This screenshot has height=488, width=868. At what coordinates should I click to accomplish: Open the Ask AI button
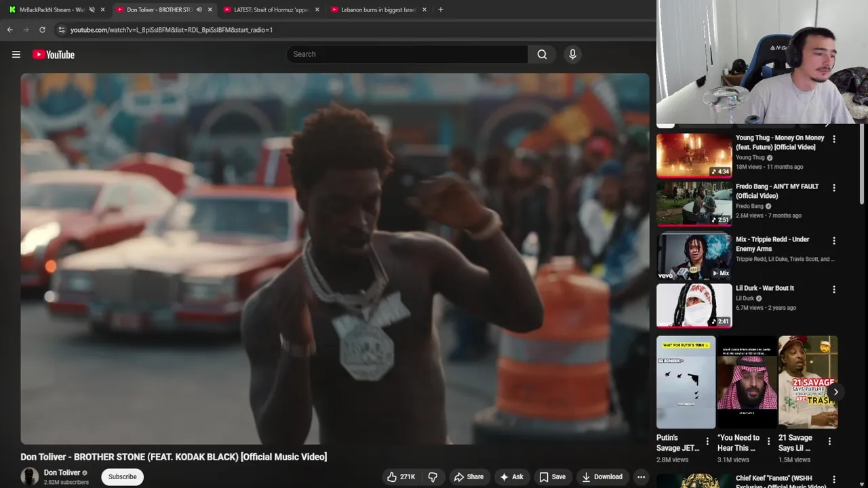click(511, 476)
